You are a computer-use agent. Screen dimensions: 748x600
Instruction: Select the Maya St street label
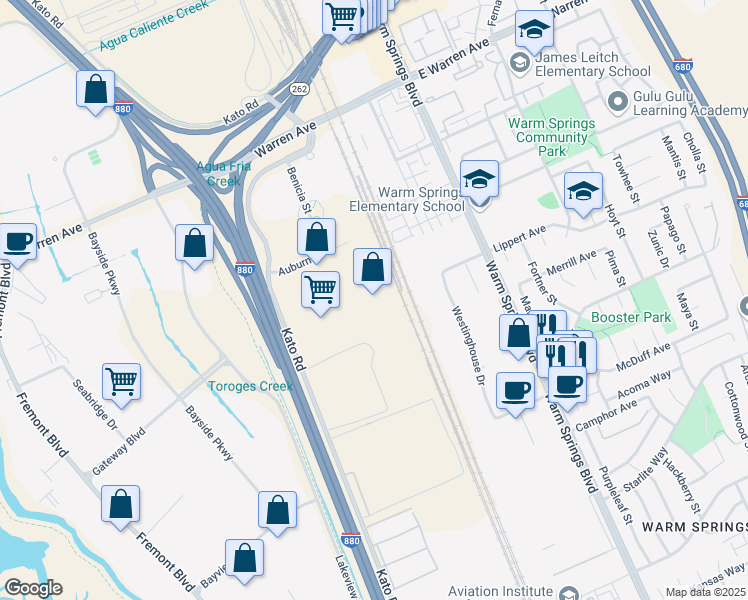pyautogui.click(x=687, y=311)
